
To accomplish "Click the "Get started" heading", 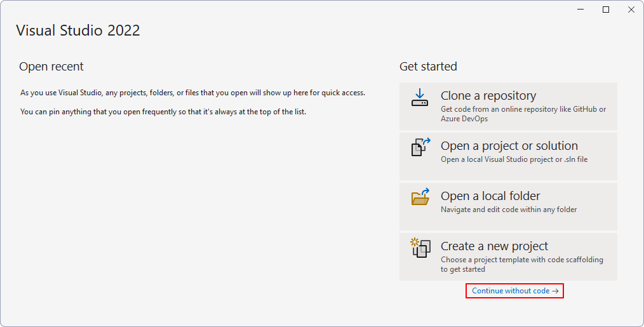I will click(428, 67).
